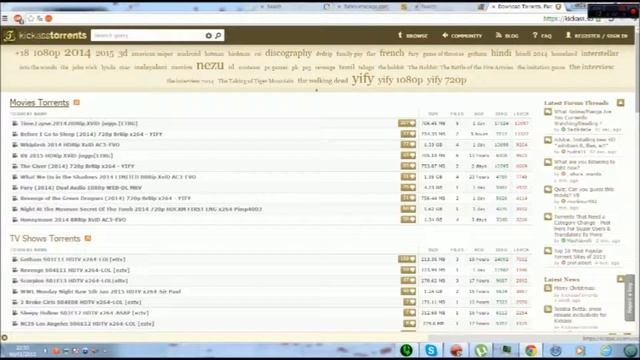Screen dimensions: 640x360
Task: Open Fury (2014) Dual Audio 1080p torrent
Action: [x=81, y=187]
